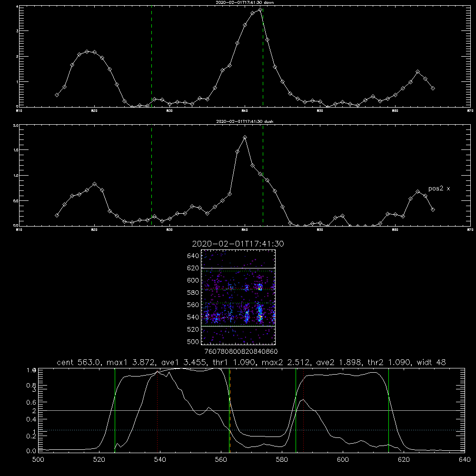The image size is (476, 476).
Task: Click 'thr1 1.090' in the bottom title
Action: coord(234,362)
